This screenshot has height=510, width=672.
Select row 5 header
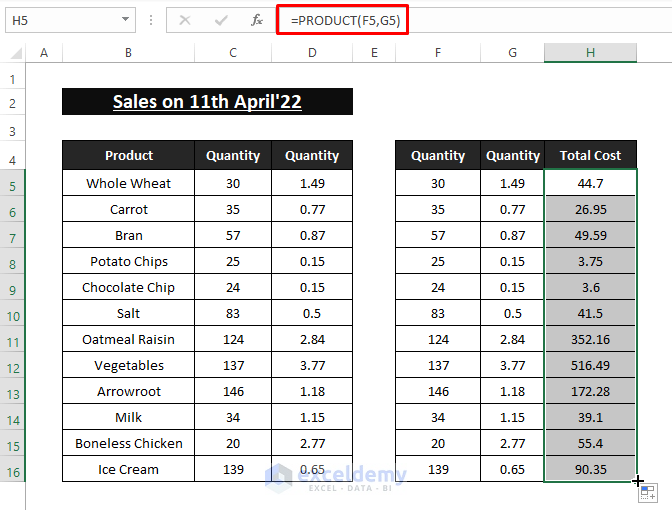[x=13, y=184]
